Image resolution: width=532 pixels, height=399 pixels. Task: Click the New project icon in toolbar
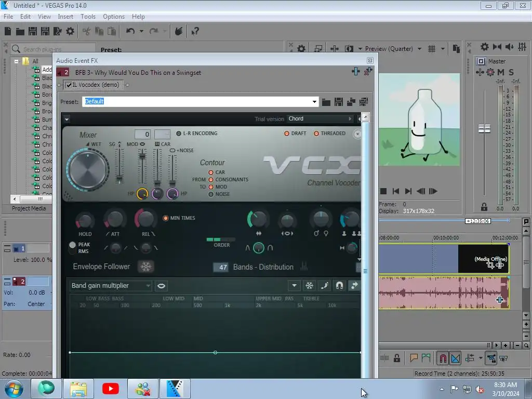pyautogui.click(x=8, y=31)
